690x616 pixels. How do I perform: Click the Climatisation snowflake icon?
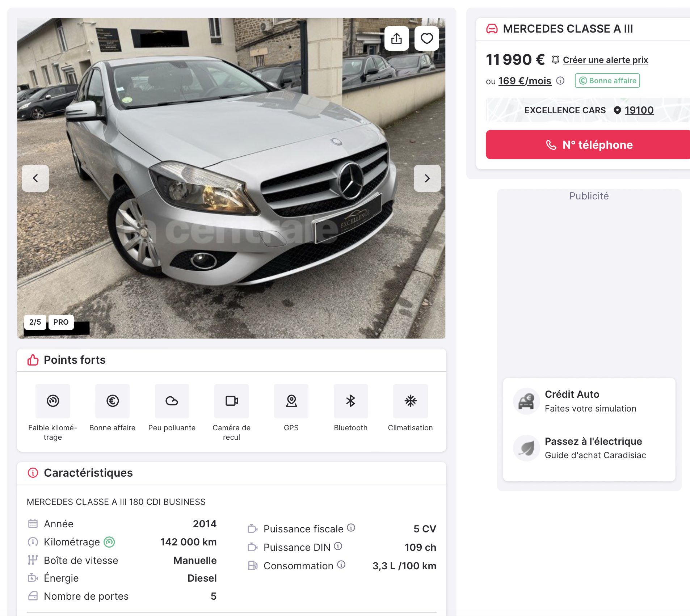click(x=411, y=401)
